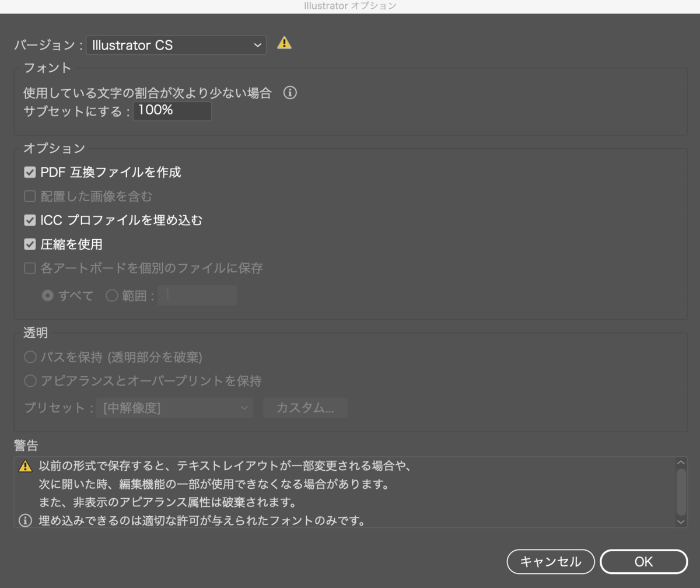The height and width of the screenshot is (588, 700).
Task: Click the warning triangle beside the version dropdown
Action: pyautogui.click(x=284, y=43)
